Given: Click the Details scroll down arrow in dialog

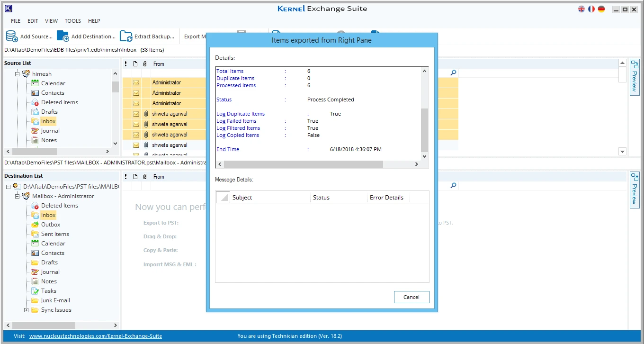Looking at the screenshot, I should click(424, 156).
